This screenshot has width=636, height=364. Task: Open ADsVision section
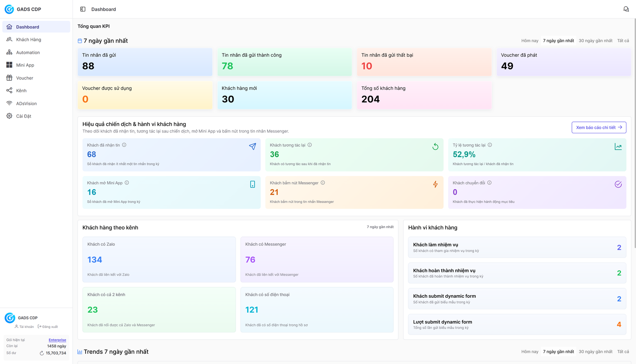[36, 104]
